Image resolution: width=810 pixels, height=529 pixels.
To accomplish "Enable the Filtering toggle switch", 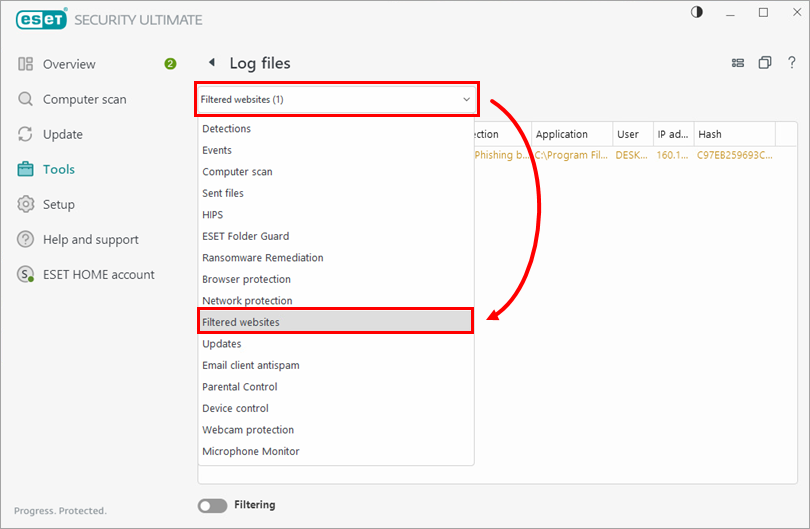I will [x=212, y=506].
